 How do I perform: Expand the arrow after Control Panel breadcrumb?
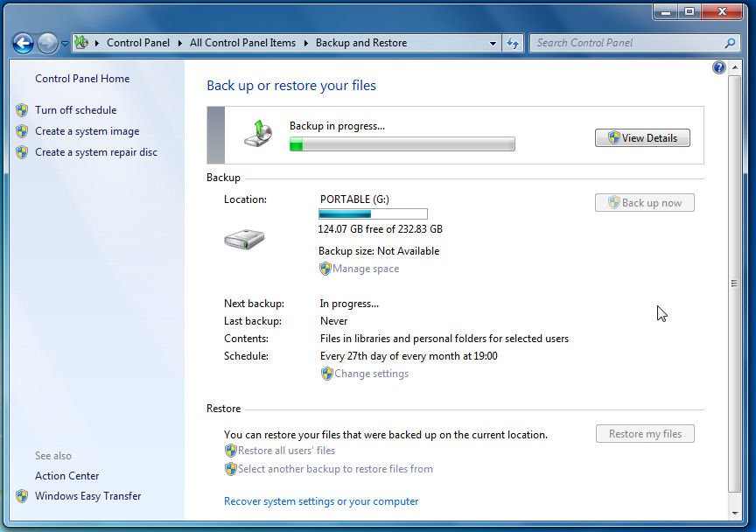click(181, 43)
